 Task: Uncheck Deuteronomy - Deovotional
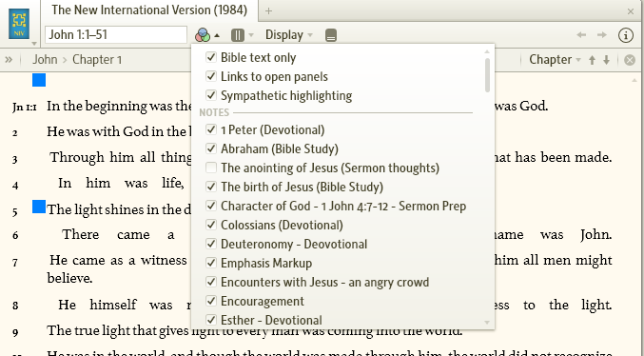pyautogui.click(x=211, y=244)
